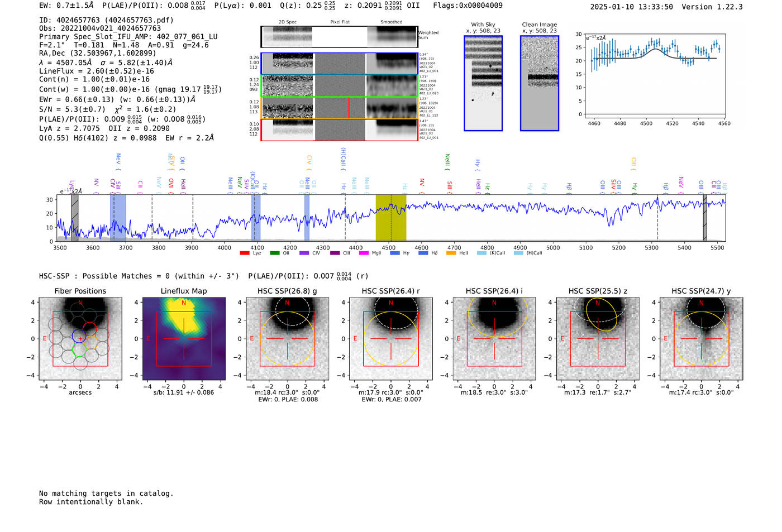
Task: Click the blue fiber circle in Fiber Positions
Action: tap(79, 337)
